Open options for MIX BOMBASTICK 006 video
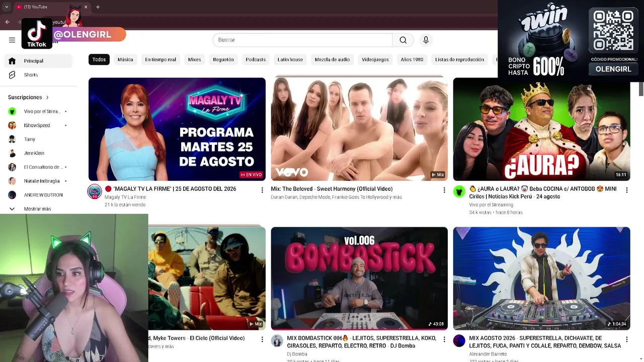 click(x=444, y=339)
